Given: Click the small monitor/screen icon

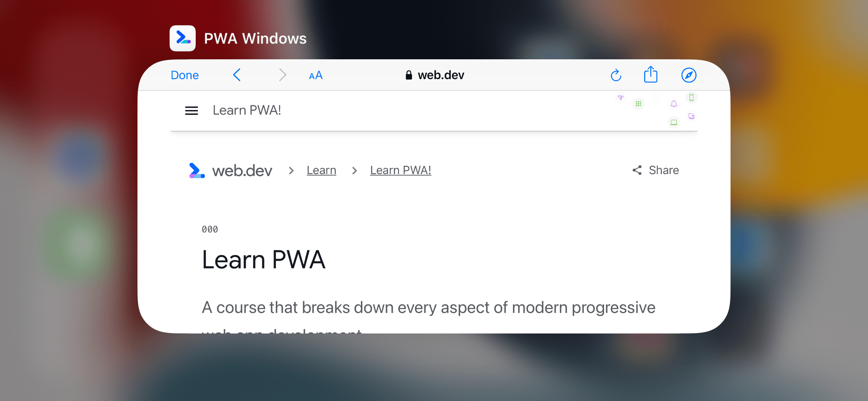Looking at the screenshot, I should pyautogui.click(x=674, y=122).
